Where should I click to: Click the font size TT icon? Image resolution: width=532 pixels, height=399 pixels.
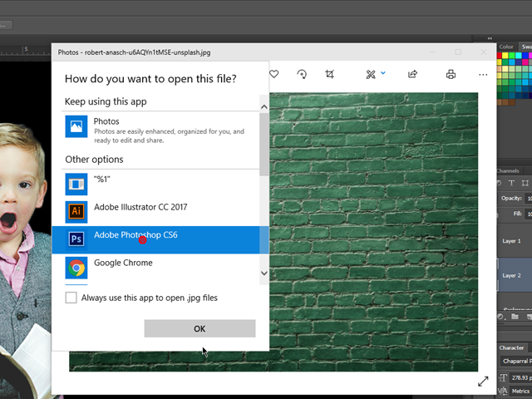point(503,377)
